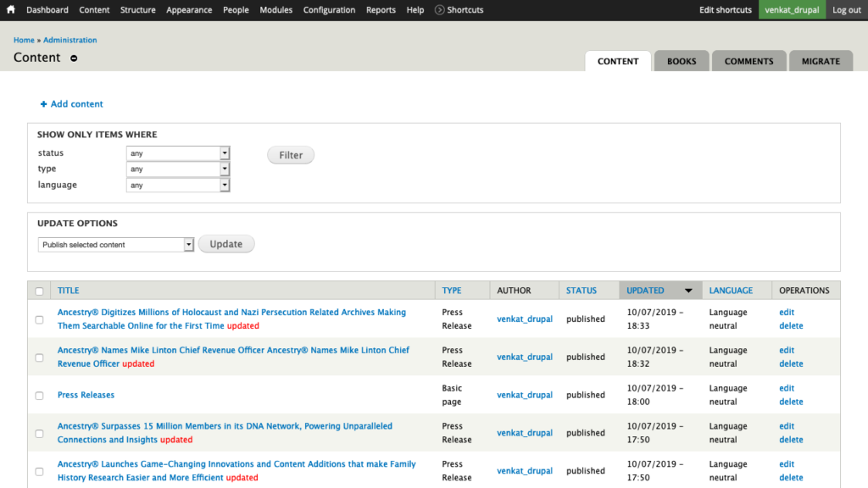Click delete for the Press Releases row
Image resolution: width=868 pixels, height=488 pixels.
791,402
